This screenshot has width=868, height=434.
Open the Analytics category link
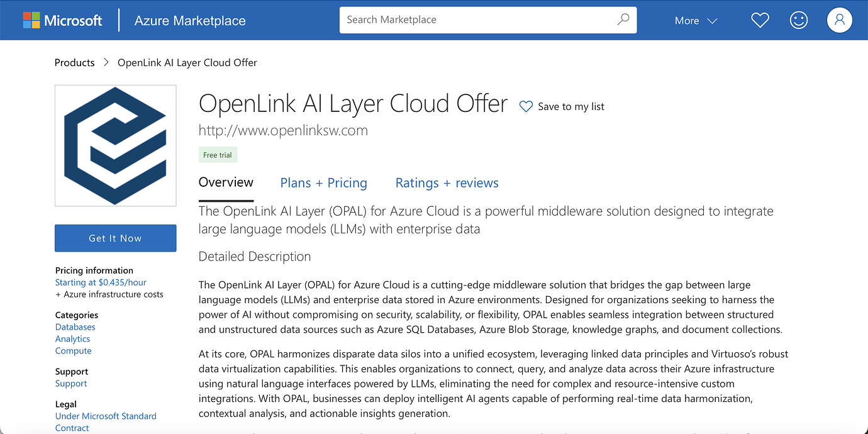tap(73, 339)
